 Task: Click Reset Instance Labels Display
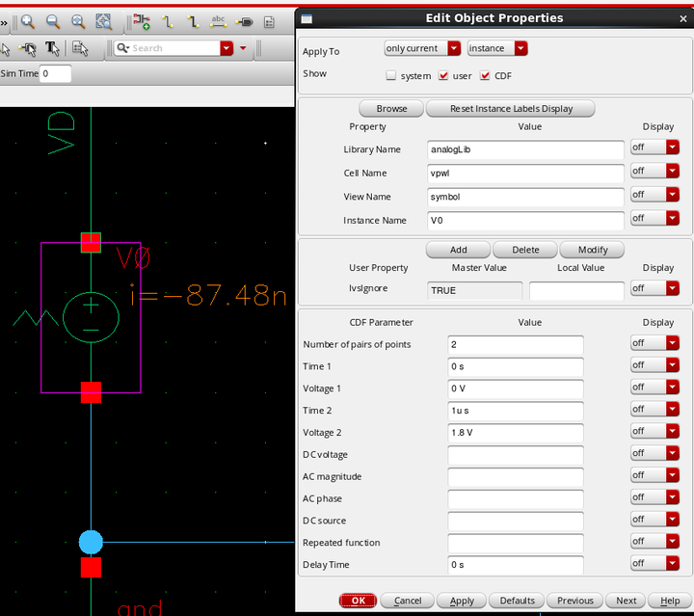tap(510, 109)
